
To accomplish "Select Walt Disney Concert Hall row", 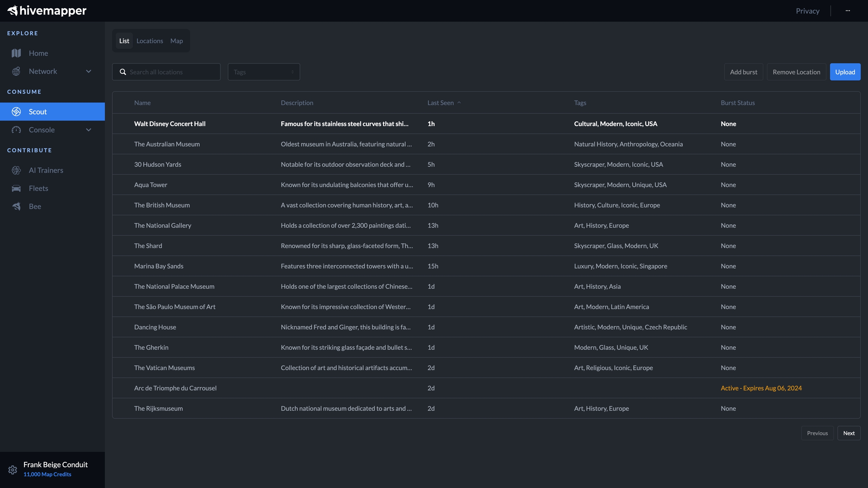I will (x=486, y=124).
